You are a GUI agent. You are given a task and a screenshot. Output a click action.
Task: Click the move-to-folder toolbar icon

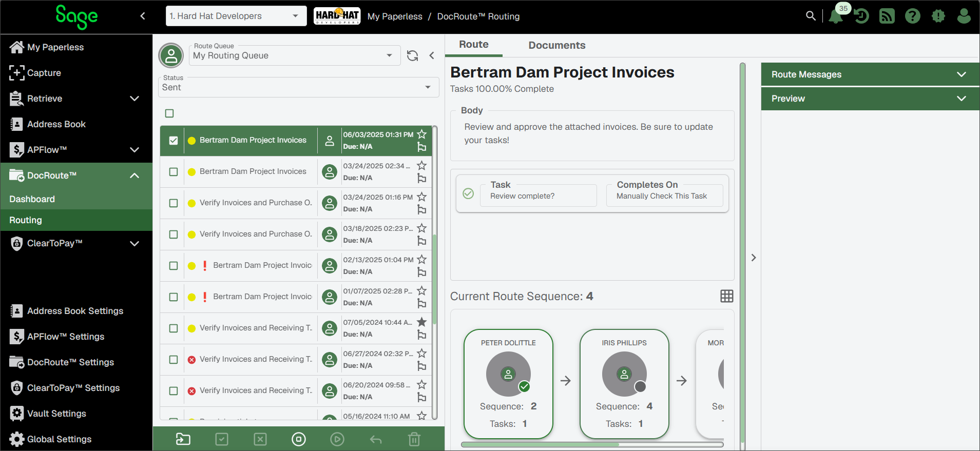(x=183, y=439)
